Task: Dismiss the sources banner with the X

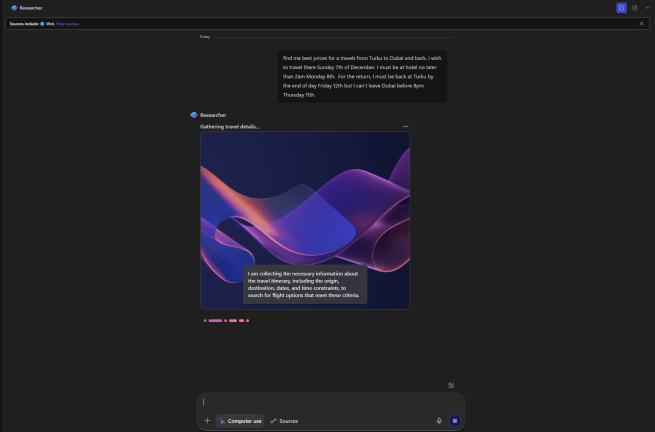Action: click(x=641, y=24)
